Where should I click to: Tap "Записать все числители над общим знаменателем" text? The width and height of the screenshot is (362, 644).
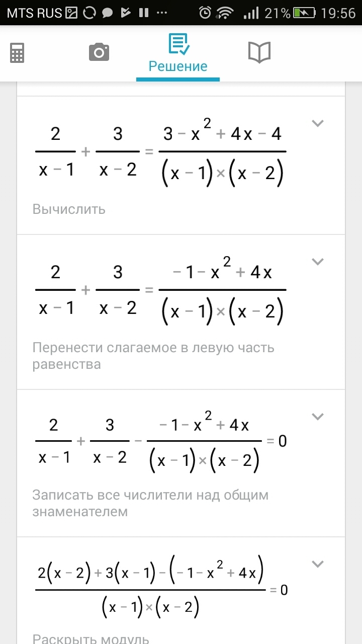coord(150,503)
